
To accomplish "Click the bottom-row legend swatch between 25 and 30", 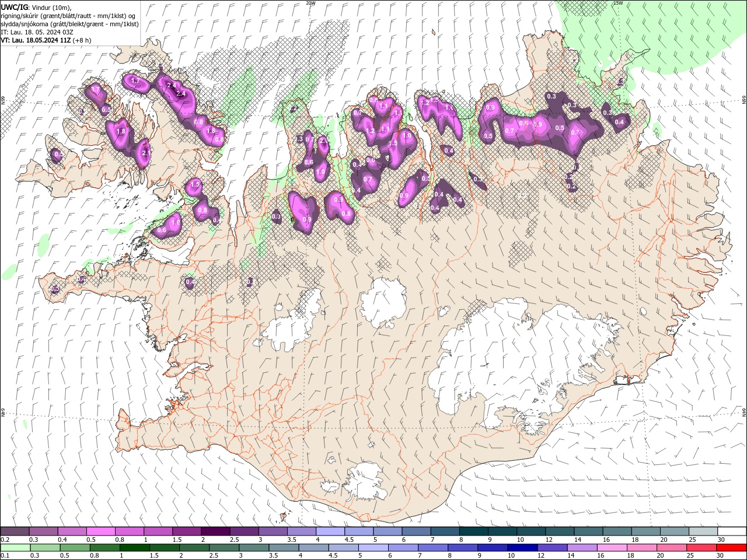I will click(x=701, y=548).
